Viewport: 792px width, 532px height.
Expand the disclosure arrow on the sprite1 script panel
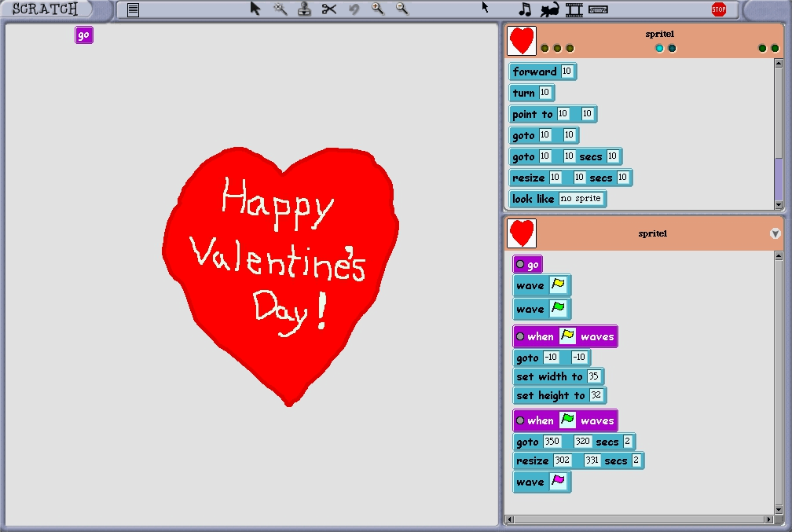click(775, 233)
